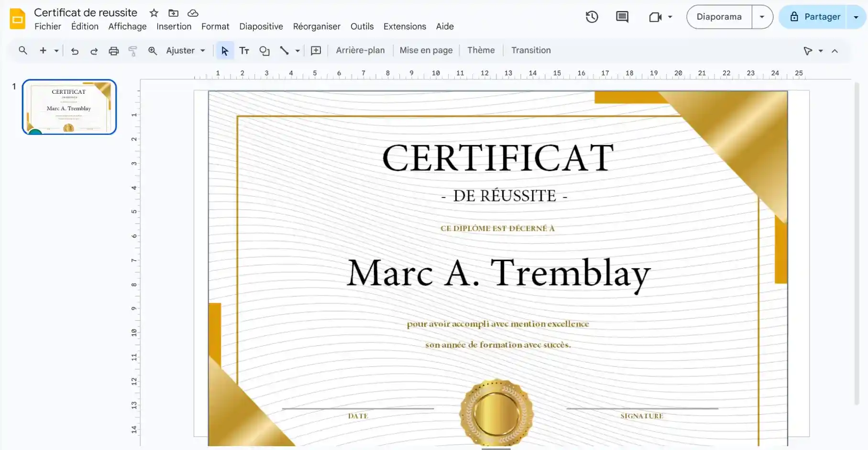Undo the last action
Screen dimensions: 868x450
point(75,51)
